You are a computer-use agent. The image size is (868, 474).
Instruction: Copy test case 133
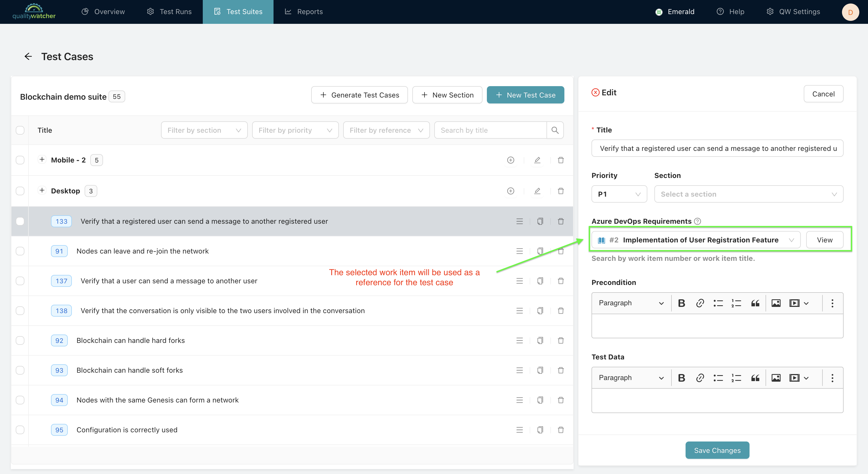tap(540, 221)
